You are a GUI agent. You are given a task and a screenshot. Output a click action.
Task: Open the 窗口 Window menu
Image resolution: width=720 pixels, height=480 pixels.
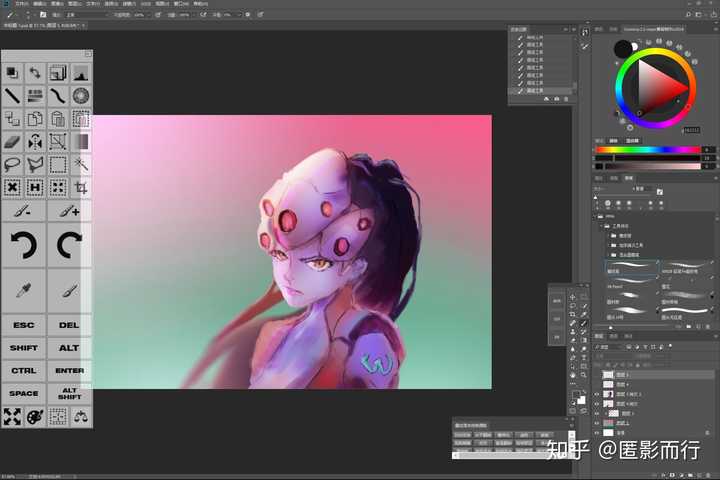(181, 4)
